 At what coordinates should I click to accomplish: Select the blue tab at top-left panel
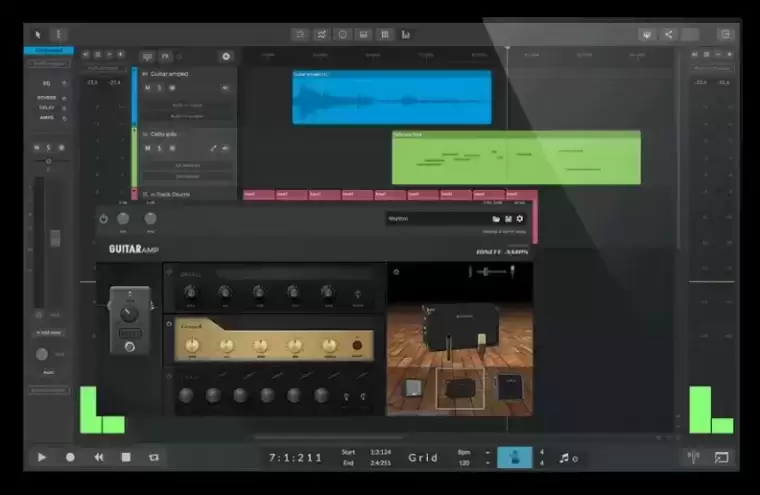(49, 50)
